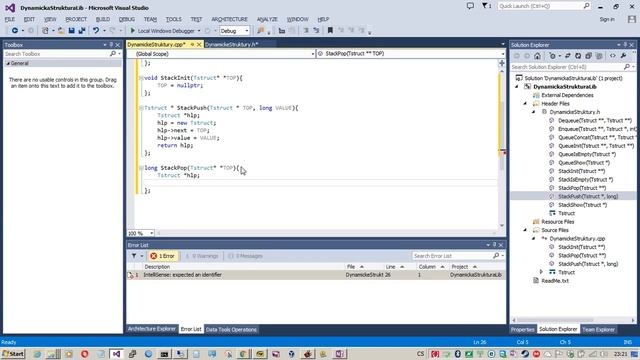Click the Quick Launch search field
Image resolution: width=640 pixels, height=360 pixels.
544,6
